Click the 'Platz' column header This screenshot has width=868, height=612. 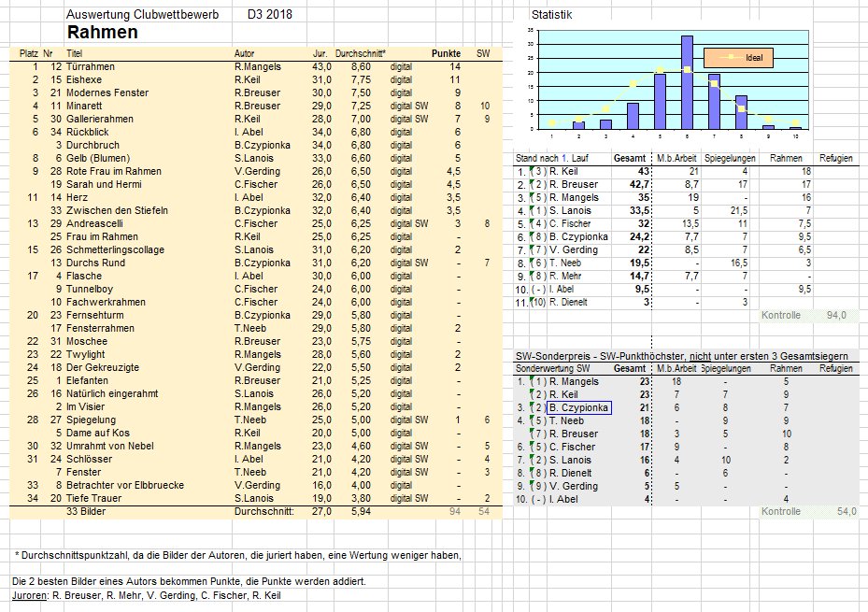coord(29,53)
